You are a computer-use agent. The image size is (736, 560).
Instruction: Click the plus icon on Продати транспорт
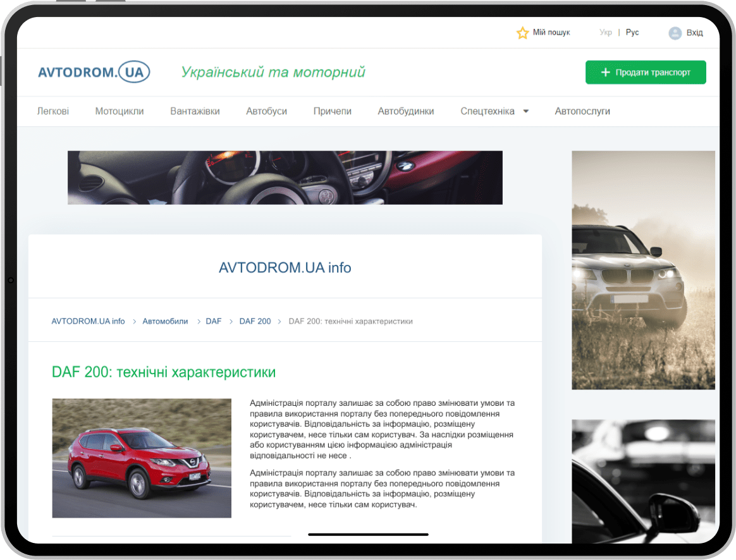[x=606, y=72]
